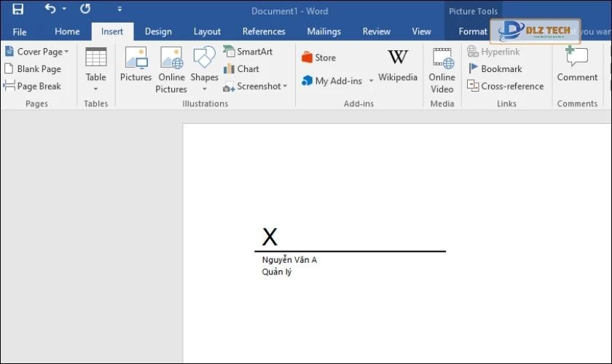
Task: Insert a picture using Pictures icon
Action: click(136, 66)
